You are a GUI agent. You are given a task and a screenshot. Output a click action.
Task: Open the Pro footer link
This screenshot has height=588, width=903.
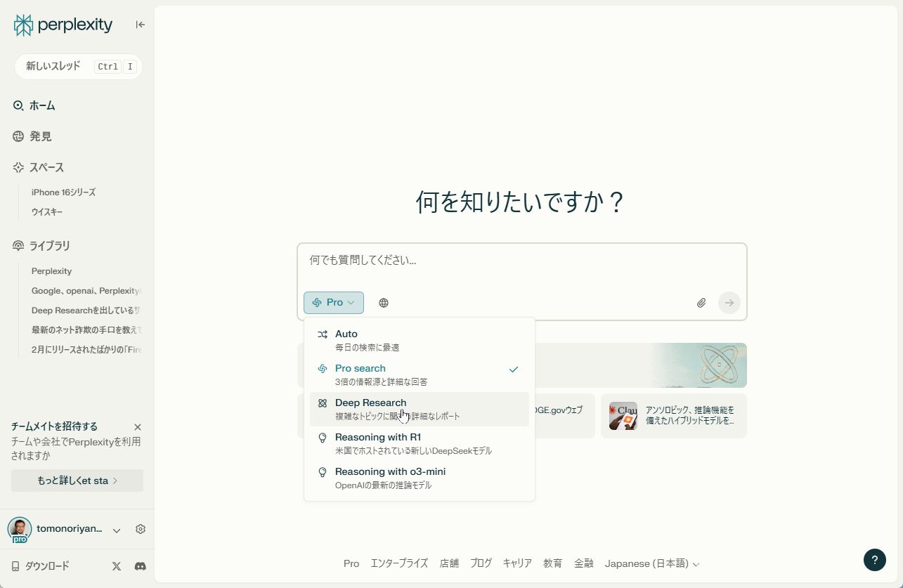tap(351, 563)
